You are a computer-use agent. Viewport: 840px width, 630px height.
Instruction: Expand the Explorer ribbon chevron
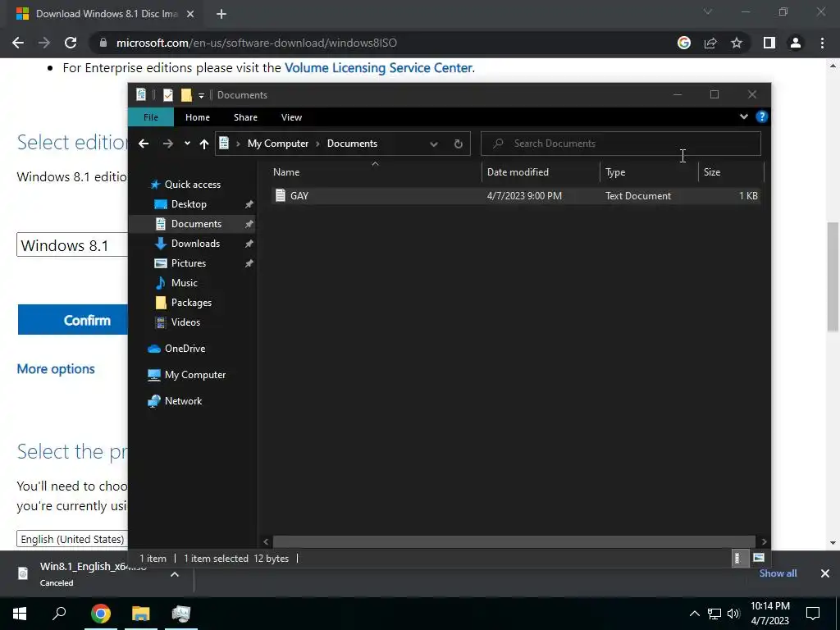[x=743, y=116]
